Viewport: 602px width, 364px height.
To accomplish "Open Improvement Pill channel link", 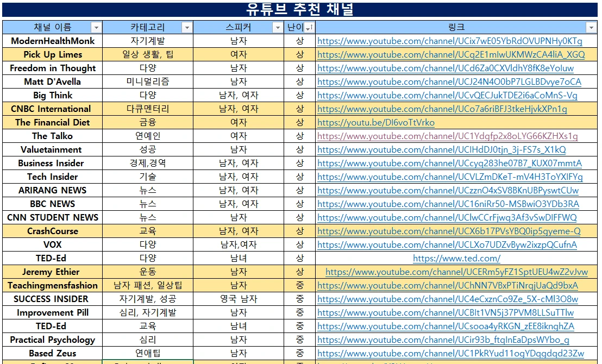I will (446, 312).
